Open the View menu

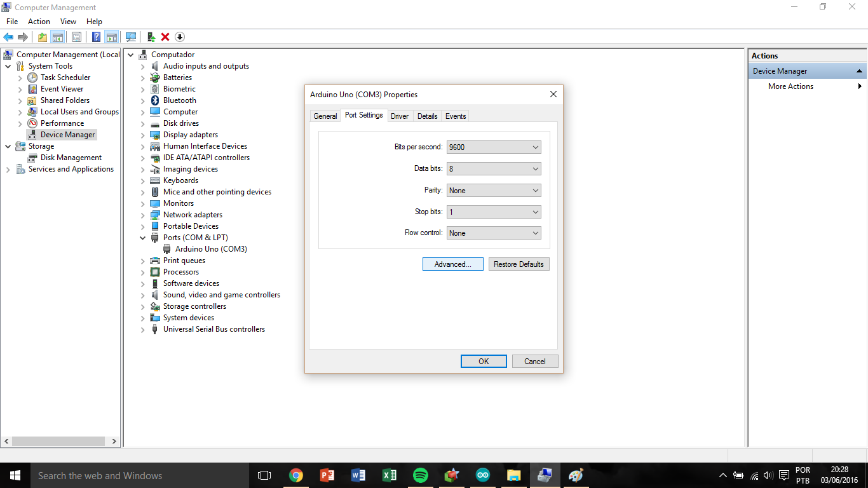pos(68,22)
